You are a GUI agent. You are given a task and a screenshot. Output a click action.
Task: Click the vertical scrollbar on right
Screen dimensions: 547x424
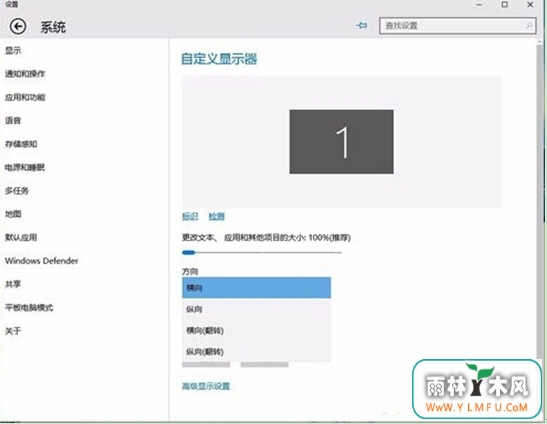[x=540, y=201]
